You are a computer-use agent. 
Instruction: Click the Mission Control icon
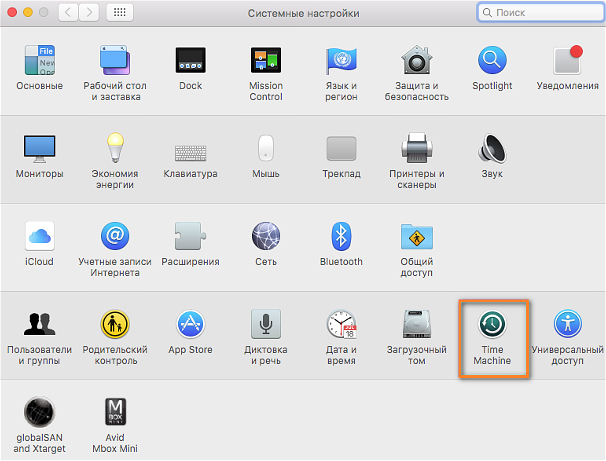point(266,61)
